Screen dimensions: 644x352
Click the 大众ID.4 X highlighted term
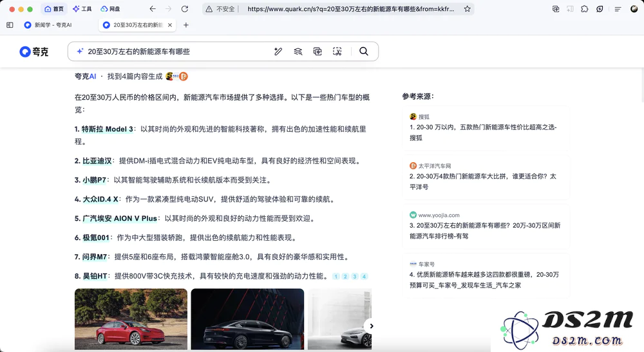coord(100,199)
